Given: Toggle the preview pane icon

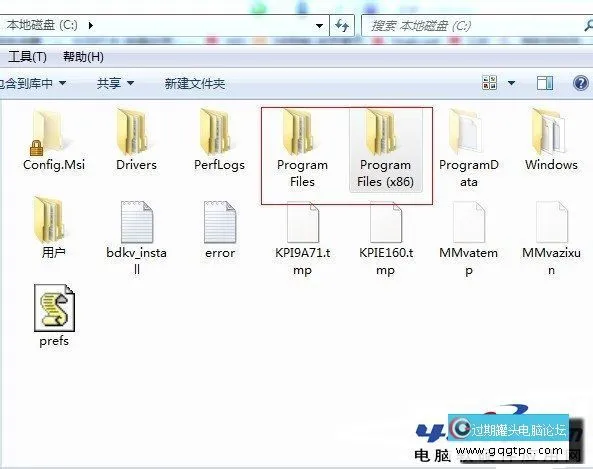Looking at the screenshot, I should tap(545, 83).
